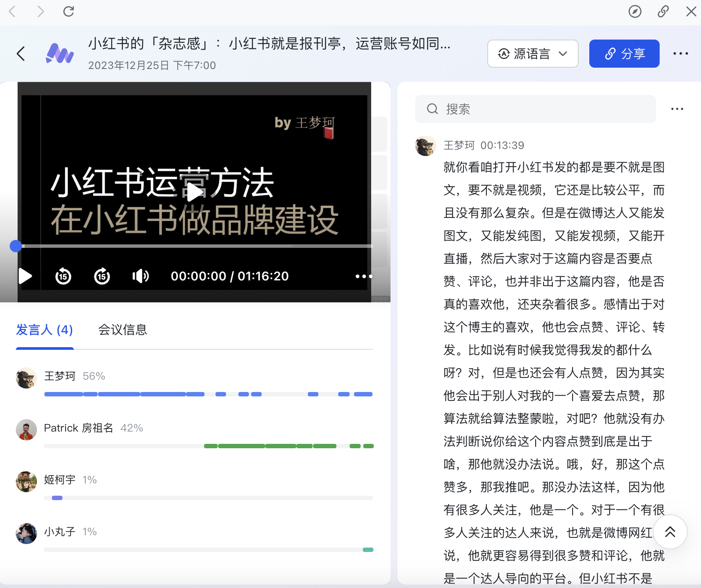This screenshot has height=588, width=701.
Task: Go back with the browser back arrow
Action: (12, 11)
